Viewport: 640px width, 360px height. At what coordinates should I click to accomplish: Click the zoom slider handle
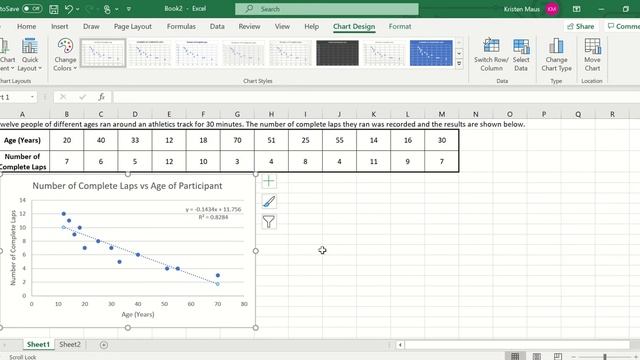pyautogui.click(x=604, y=357)
